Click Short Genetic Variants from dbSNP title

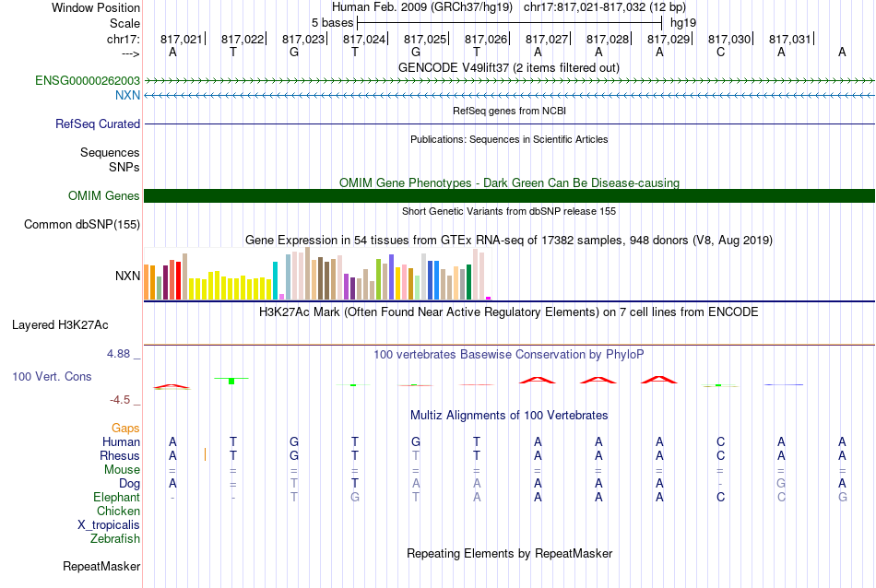coord(509,211)
